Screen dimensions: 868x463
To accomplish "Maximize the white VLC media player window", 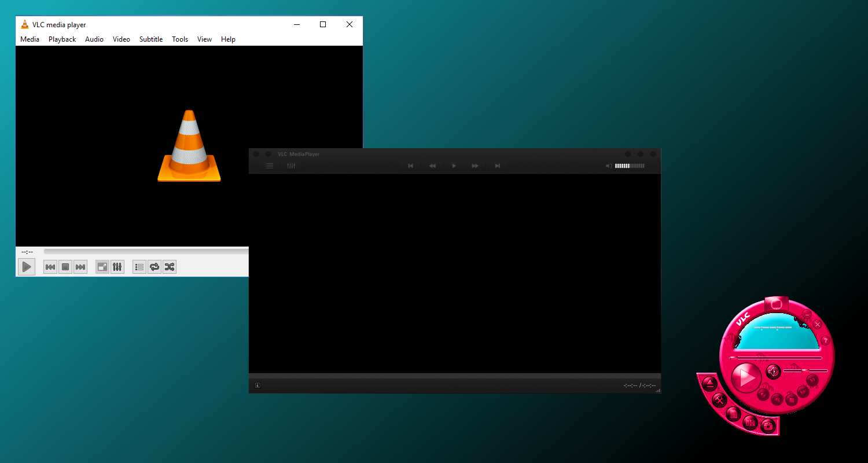I will pos(323,24).
